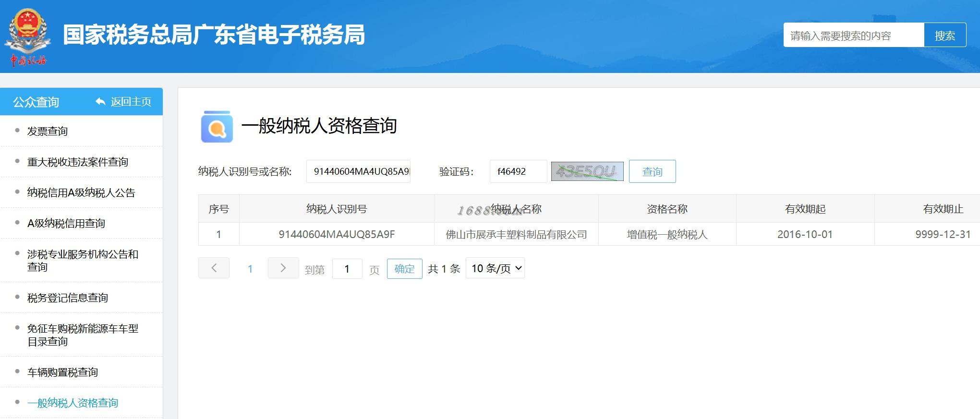
Task: Open 免征车购税新能源车车型目录查询 sidebar item
Action: click(x=83, y=335)
